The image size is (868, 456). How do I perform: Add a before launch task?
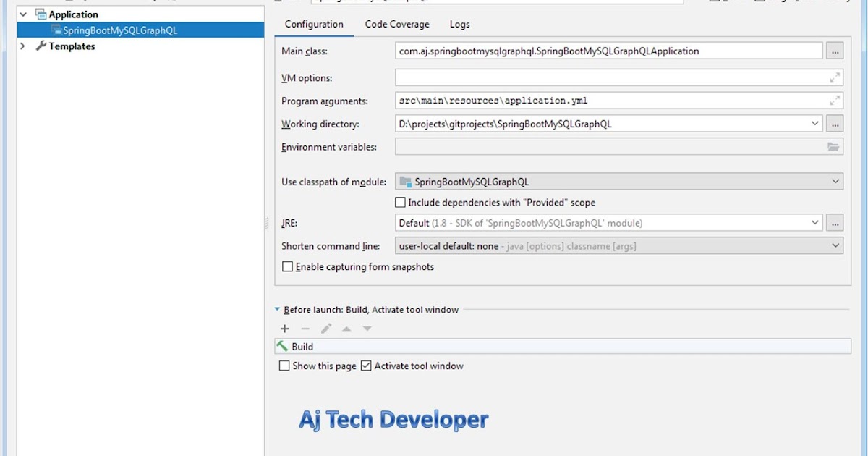coord(284,329)
